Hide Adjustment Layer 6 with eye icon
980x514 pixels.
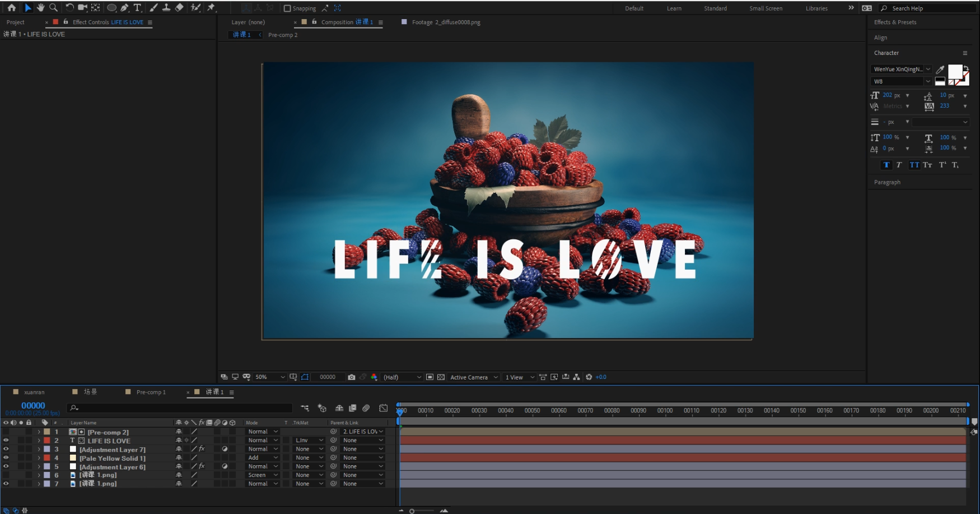[x=6, y=466]
